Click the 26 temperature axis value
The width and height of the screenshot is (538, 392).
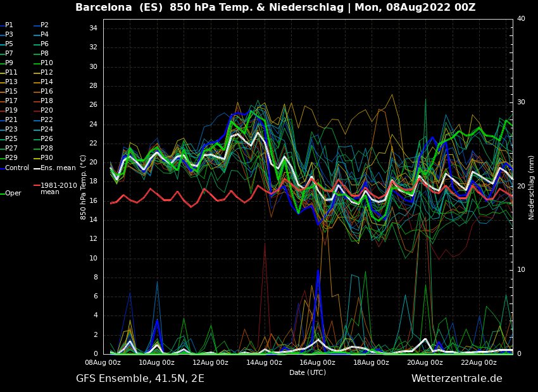[93, 105]
